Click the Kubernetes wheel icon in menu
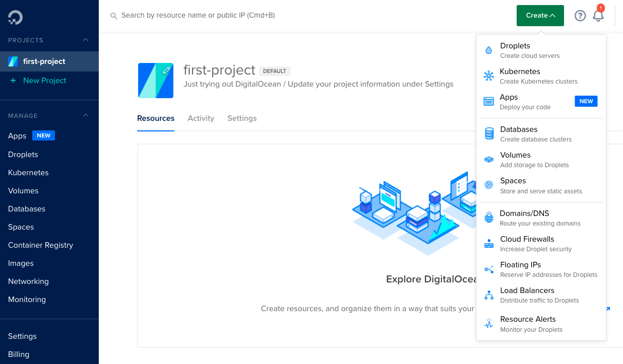Screen dimensions: 623x364 coord(488,76)
